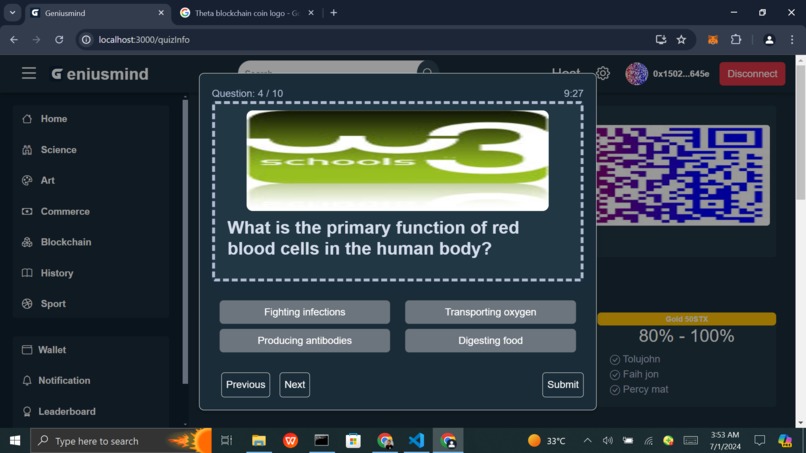Click the Wallet icon
Image resolution: width=806 pixels, height=453 pixels.
pos(27,350)
